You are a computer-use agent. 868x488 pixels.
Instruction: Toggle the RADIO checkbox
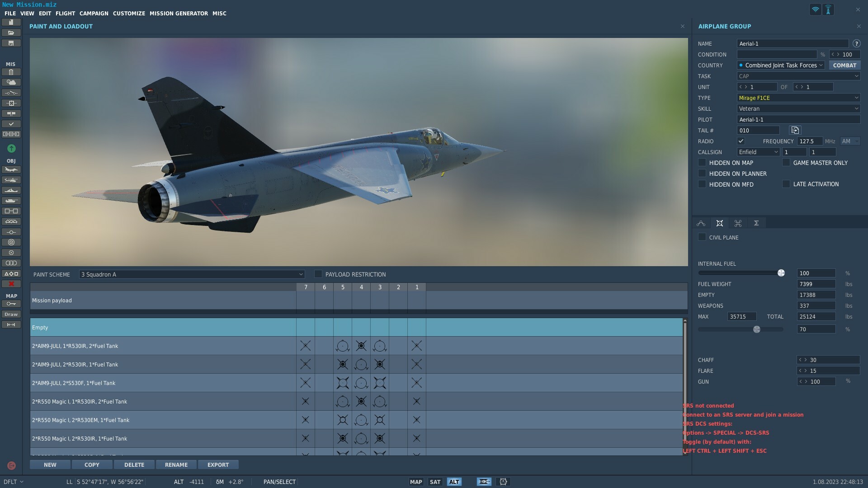coord(741,141)
